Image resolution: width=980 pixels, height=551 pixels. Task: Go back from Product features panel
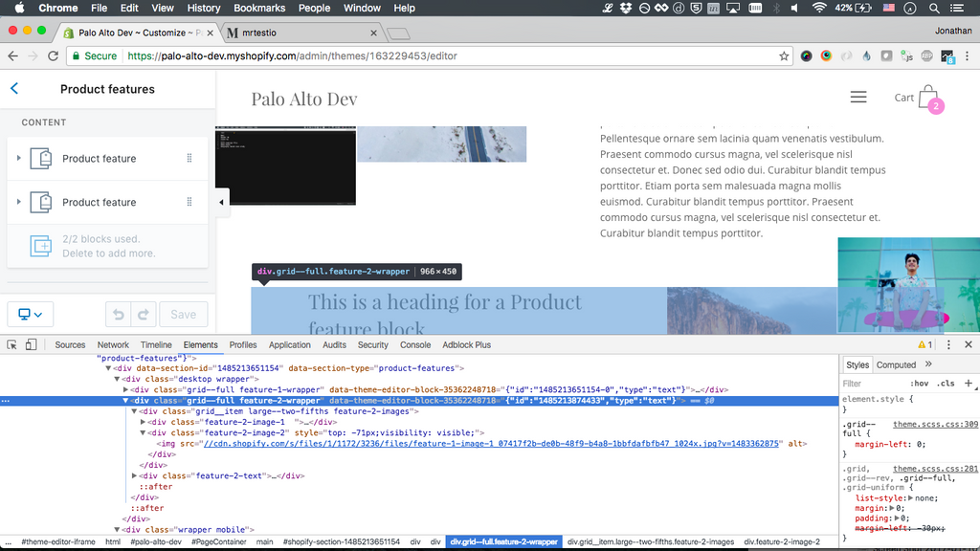click(x=14, y=89)
